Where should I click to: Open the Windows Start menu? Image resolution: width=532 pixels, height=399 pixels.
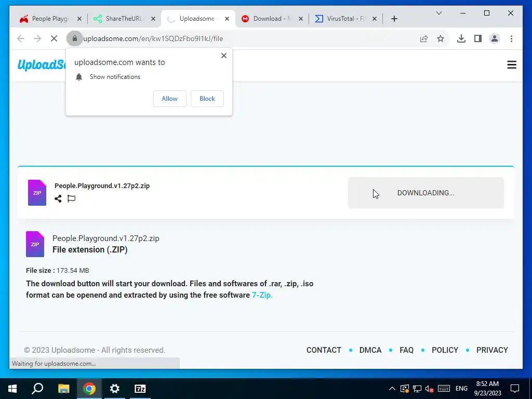point(12,389)
